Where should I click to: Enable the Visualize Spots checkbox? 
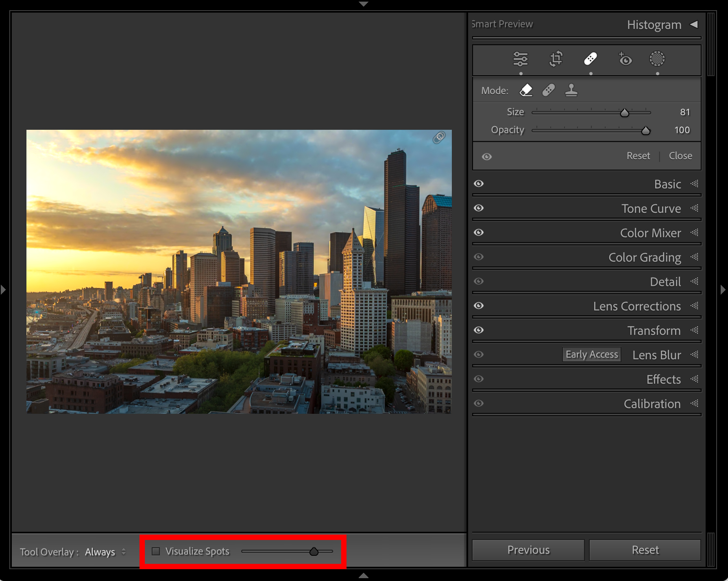click(156, 551)
